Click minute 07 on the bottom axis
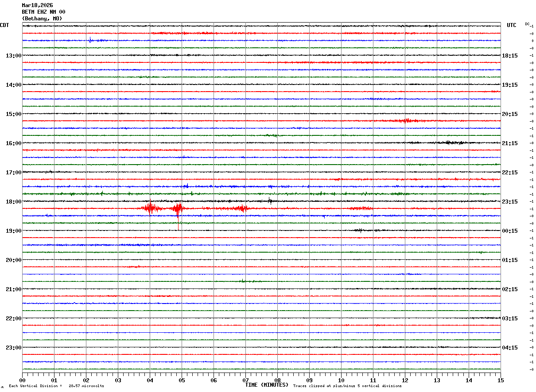This screenshot has width=536, height=392. click(x=245, y=380)
